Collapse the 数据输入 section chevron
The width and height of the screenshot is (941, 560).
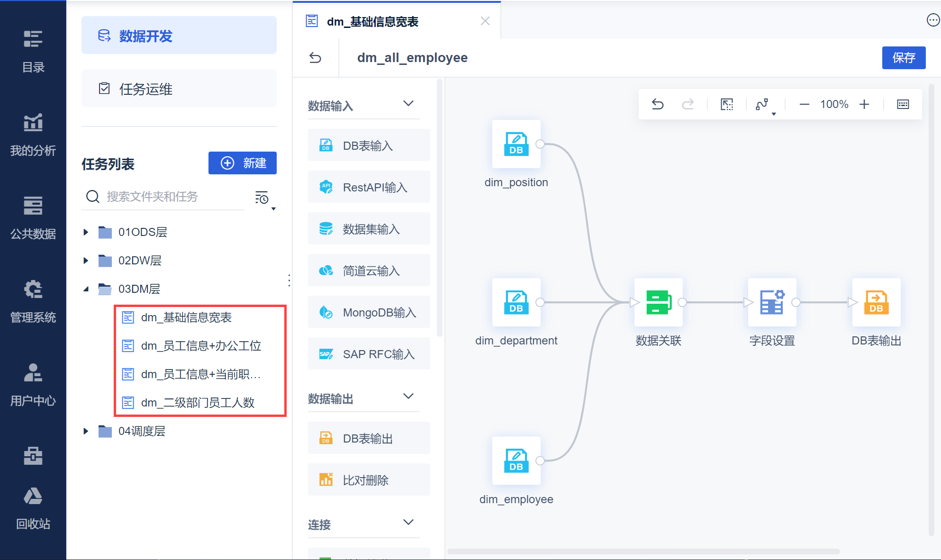408,104
